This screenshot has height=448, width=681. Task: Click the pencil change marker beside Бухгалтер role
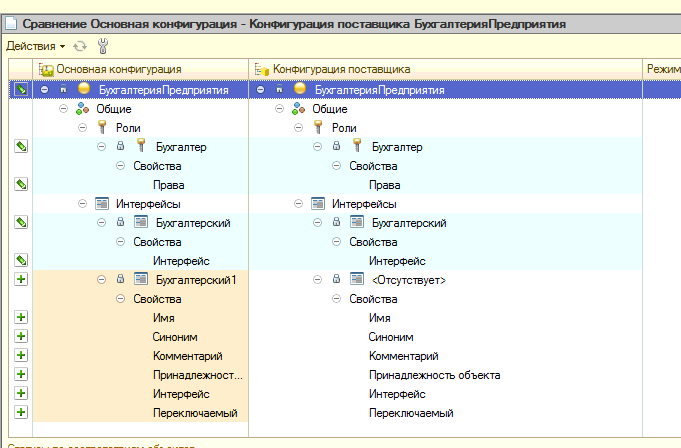pos(21,147)
